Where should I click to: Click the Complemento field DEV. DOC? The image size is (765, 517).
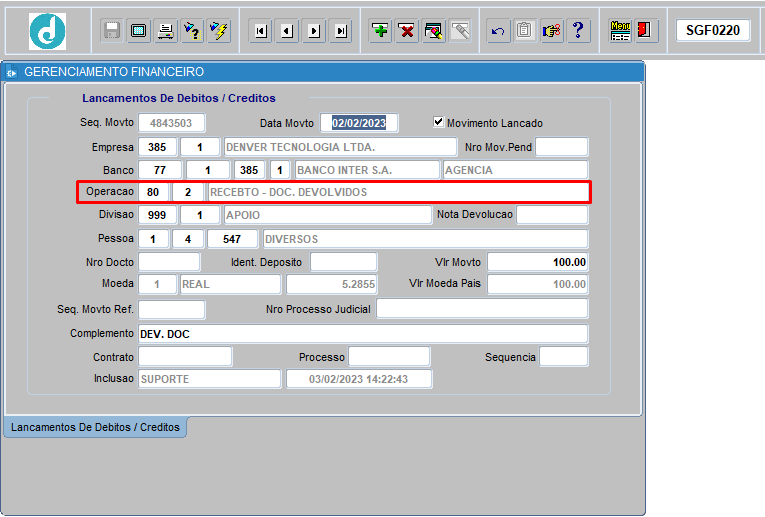363,334
